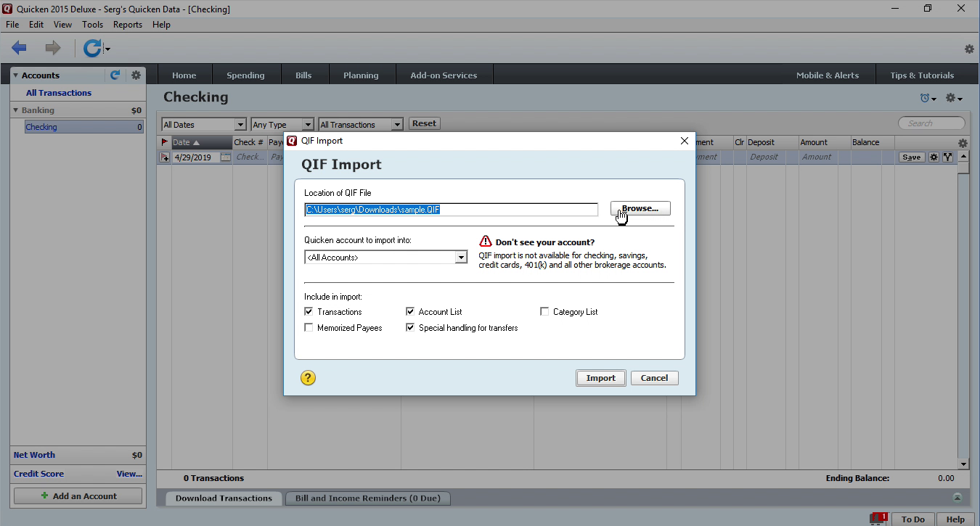Open the All Transactions link in sidebar
Image resolution: width=980 pixels, height=526 pixels.
(59, 93)
